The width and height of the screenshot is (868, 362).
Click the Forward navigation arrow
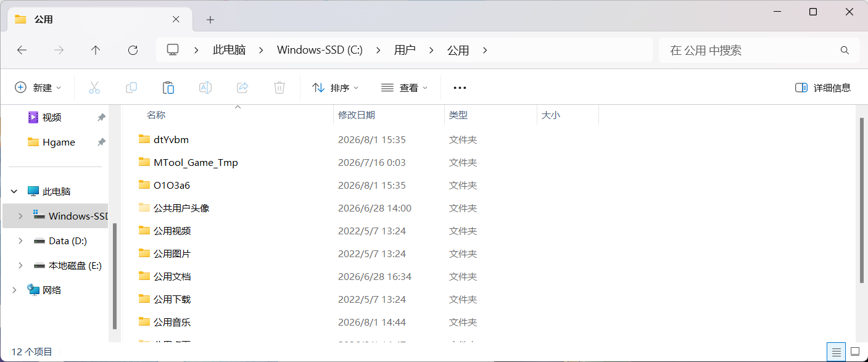point(59,51)
